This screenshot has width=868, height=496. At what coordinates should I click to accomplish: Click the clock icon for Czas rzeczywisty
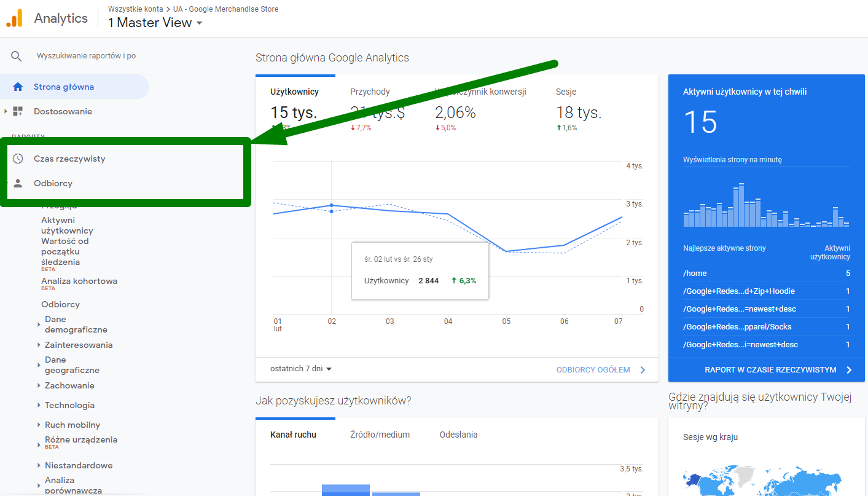click(18, 159)
